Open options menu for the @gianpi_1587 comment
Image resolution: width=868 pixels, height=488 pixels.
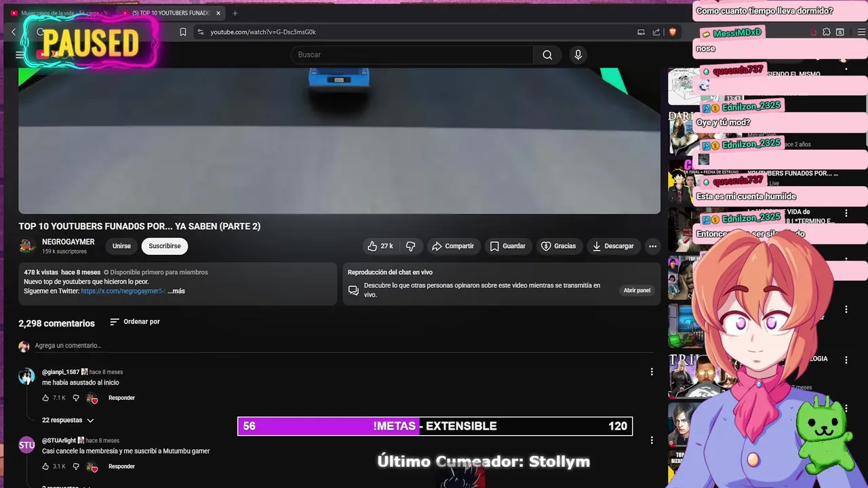[x=652, y=371]
